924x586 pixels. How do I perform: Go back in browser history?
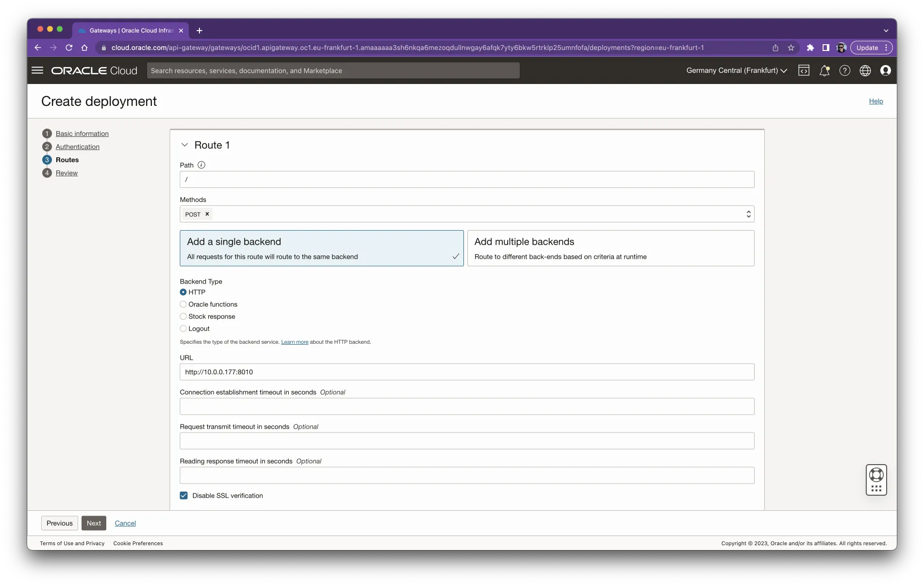pyautogui.click(x=38, y=48)
